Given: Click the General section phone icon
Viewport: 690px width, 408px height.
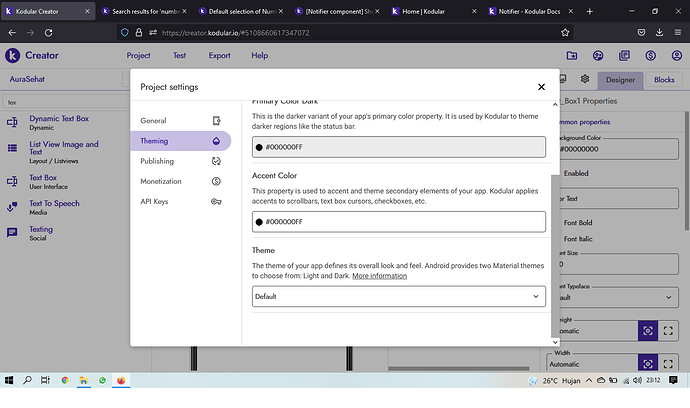Looking at the screenshot, I should tap(216, 121).
